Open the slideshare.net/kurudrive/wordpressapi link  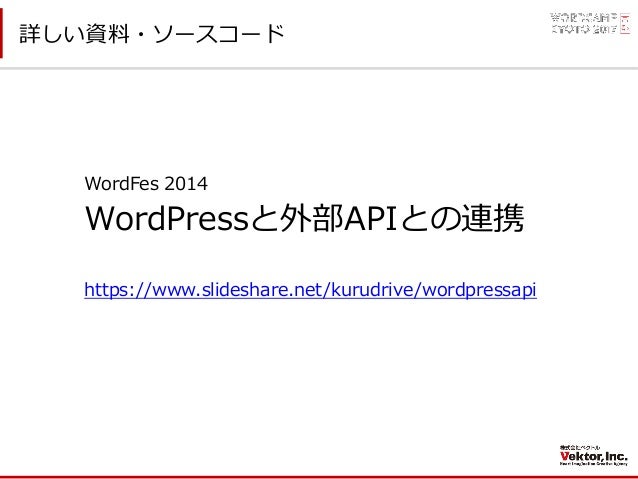[310, 290]
